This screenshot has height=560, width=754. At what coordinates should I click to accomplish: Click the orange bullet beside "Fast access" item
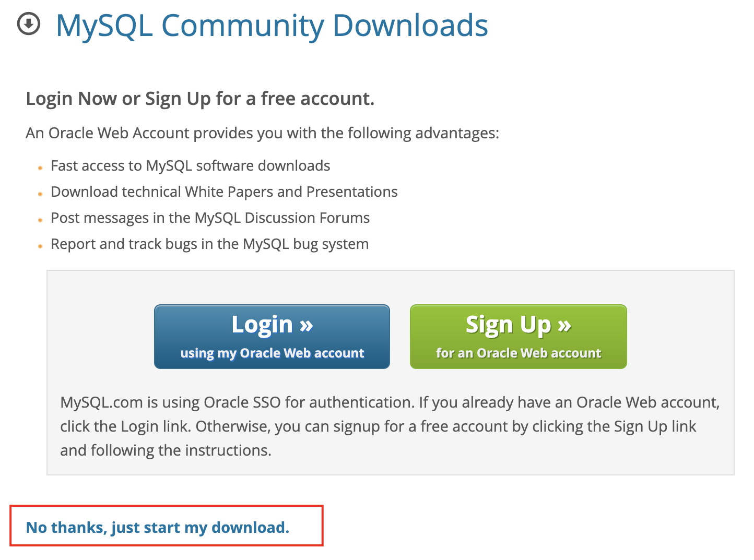[x=40, y=168]
